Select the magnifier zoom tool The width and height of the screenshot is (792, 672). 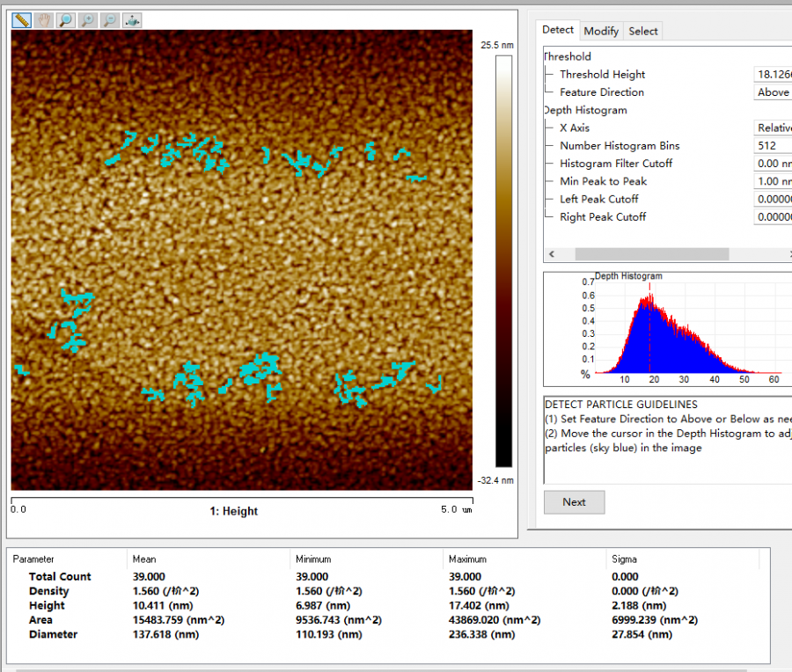tap(66, 20)
